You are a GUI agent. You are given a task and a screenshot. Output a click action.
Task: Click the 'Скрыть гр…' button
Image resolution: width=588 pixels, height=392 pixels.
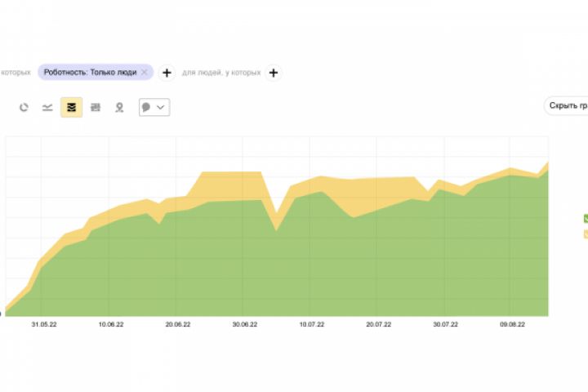[568, 106]
